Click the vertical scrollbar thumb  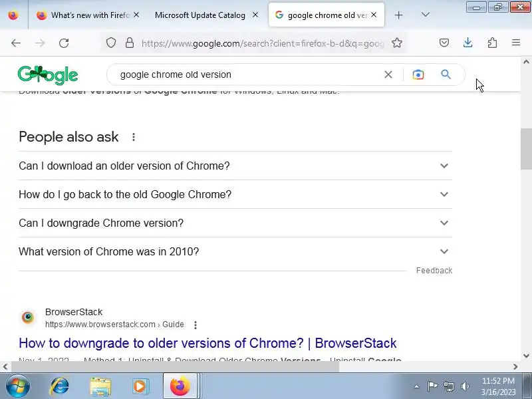[x=526, y=148]
